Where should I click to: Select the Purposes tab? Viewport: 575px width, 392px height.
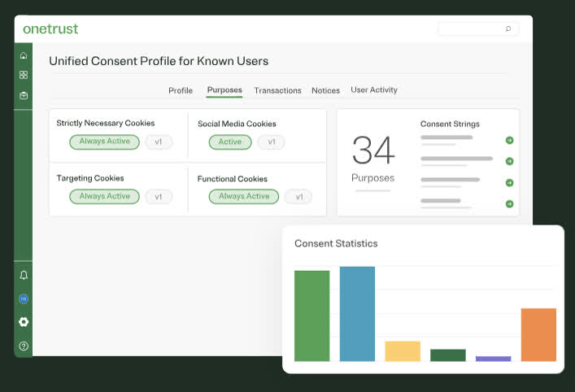(224, 90)
